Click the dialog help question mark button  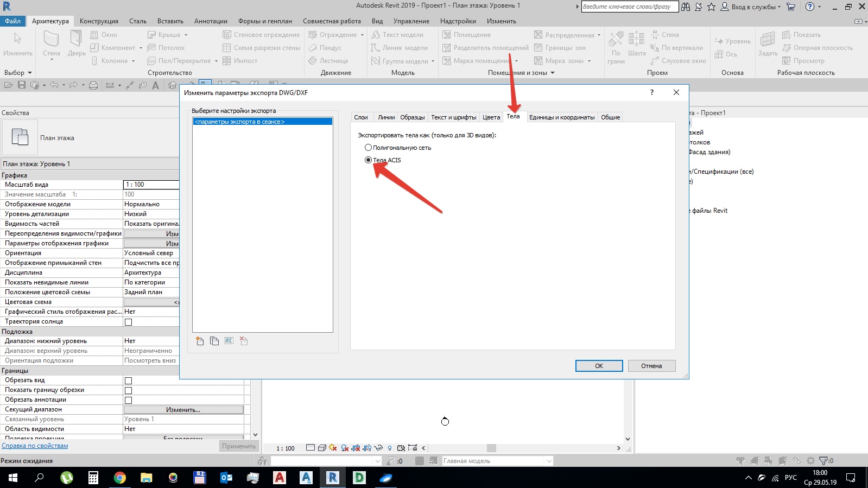[x=652, y=92]
